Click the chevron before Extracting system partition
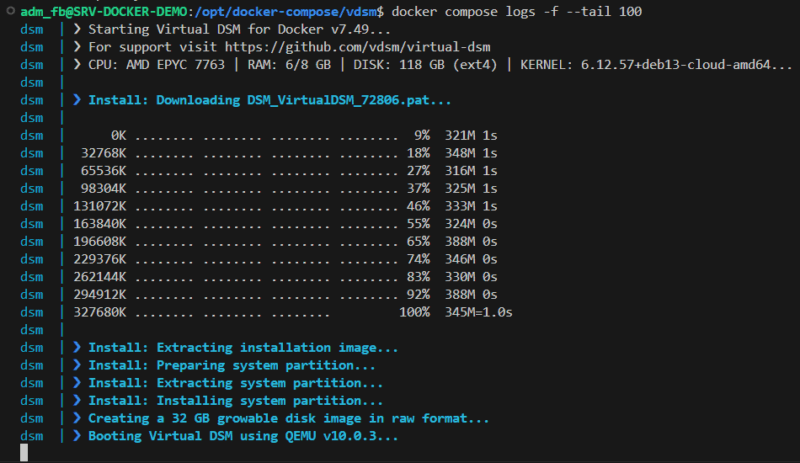This screenshot has height=463, width=800. click(x=77, y=383)
